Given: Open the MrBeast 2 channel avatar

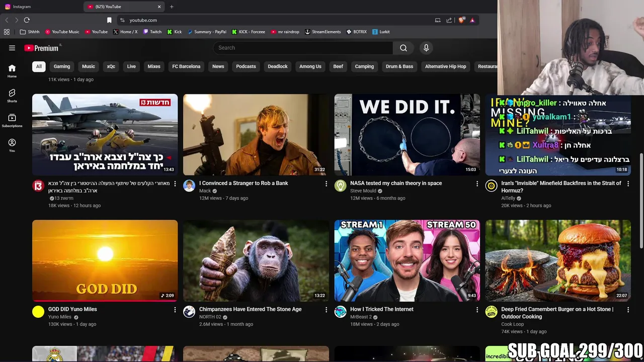Looking at the screenshot, I should pos(341,312).
